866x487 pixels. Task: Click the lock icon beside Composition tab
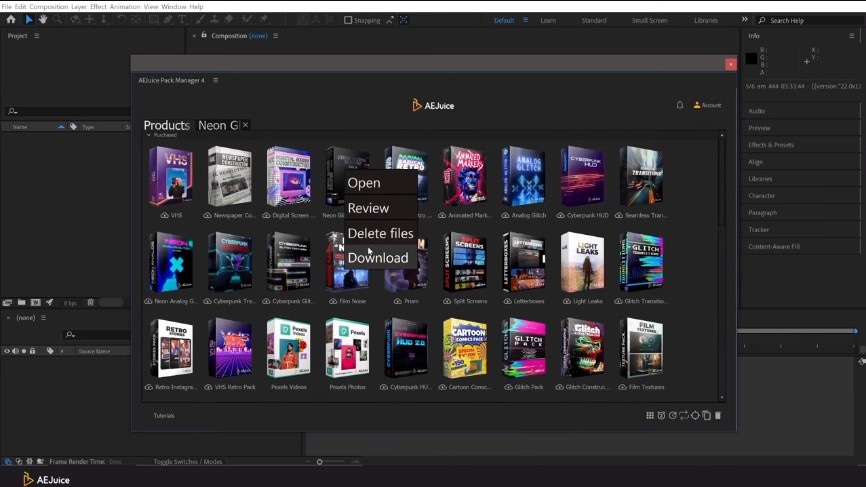pos(204,35)
